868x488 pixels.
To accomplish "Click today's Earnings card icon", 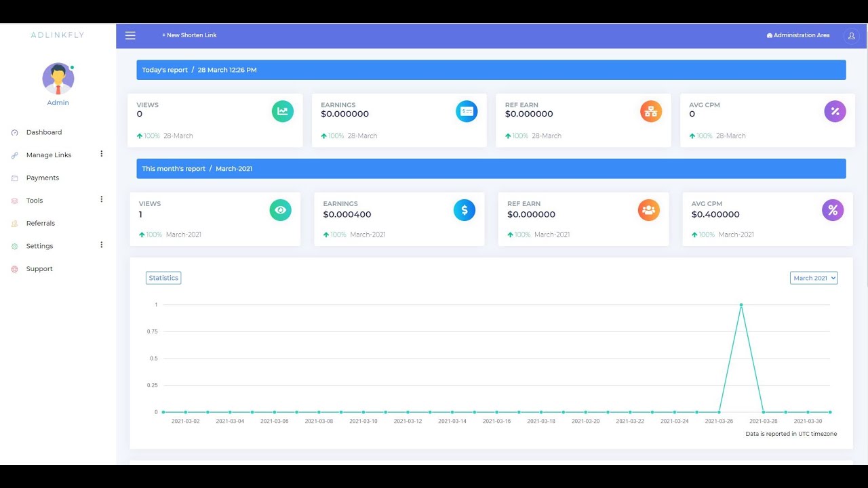I will pos(467,111).
